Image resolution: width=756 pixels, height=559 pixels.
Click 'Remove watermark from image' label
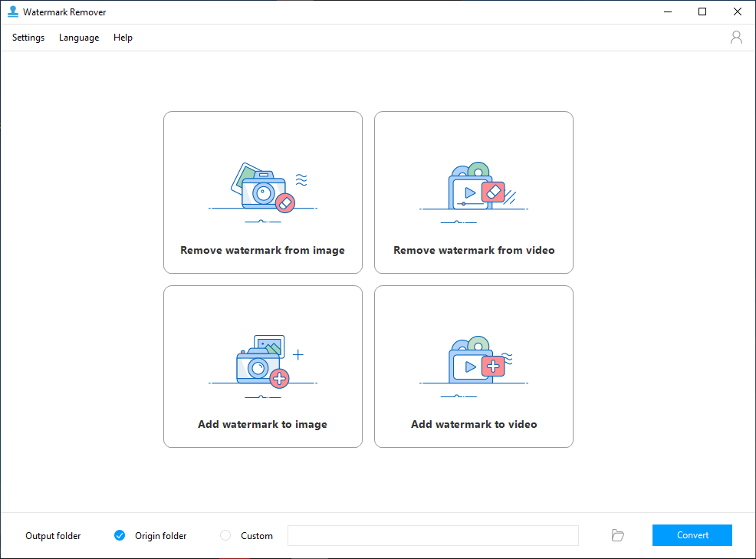click(x=263, y=250)
